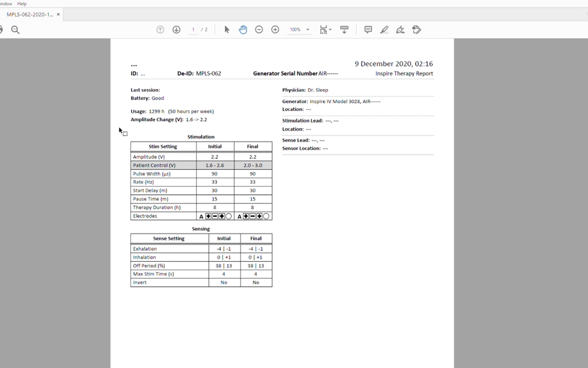Click the scrolling mode keyboard icon
The width and height of the screenshot is (588, 368).
click(x=345, y=30)
